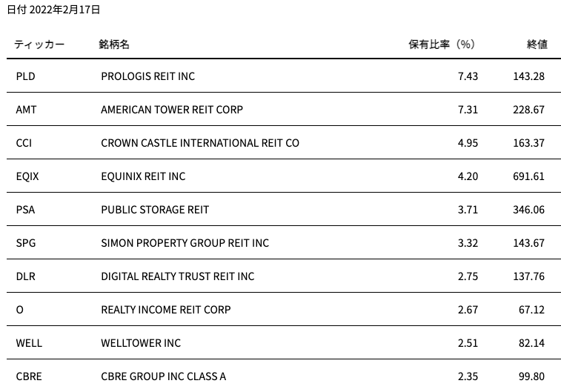Select SIMON PROPERTY GROUP REIT INC
Image resolution: width=561 pixels, height=392 pixels.
point(185,243)
